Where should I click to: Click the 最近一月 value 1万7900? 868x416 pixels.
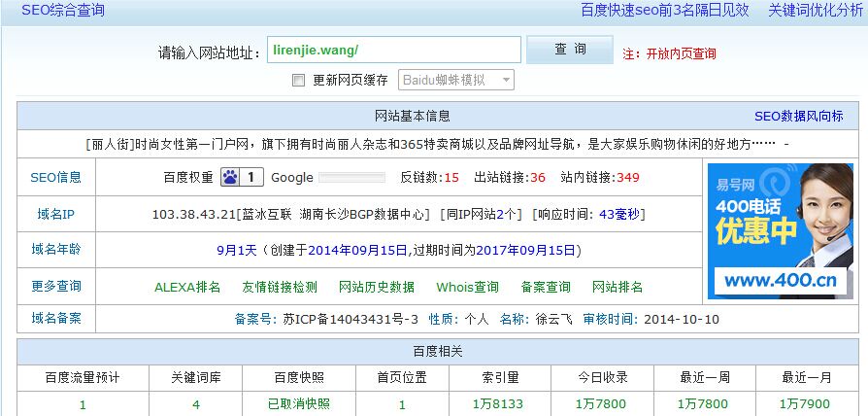click(x=804, y=404)
